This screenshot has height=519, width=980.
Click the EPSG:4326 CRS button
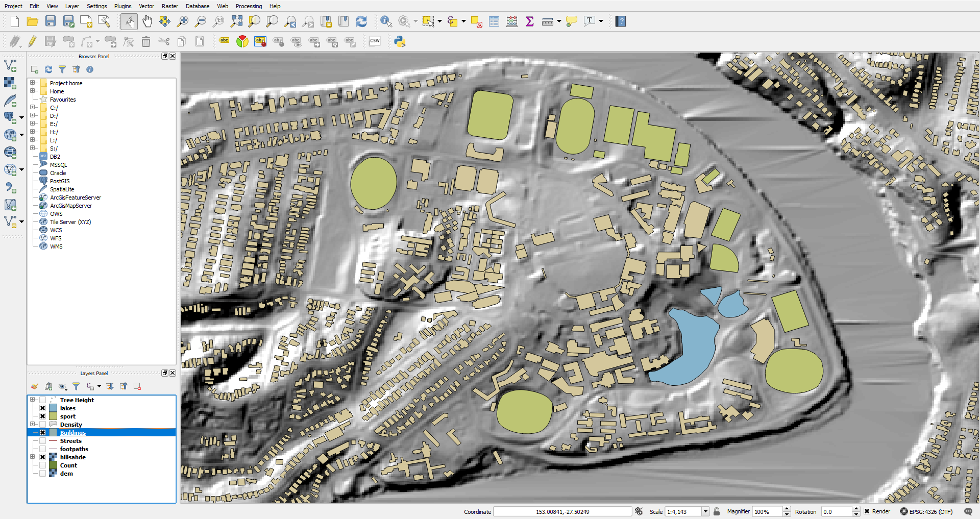(926, 511)
